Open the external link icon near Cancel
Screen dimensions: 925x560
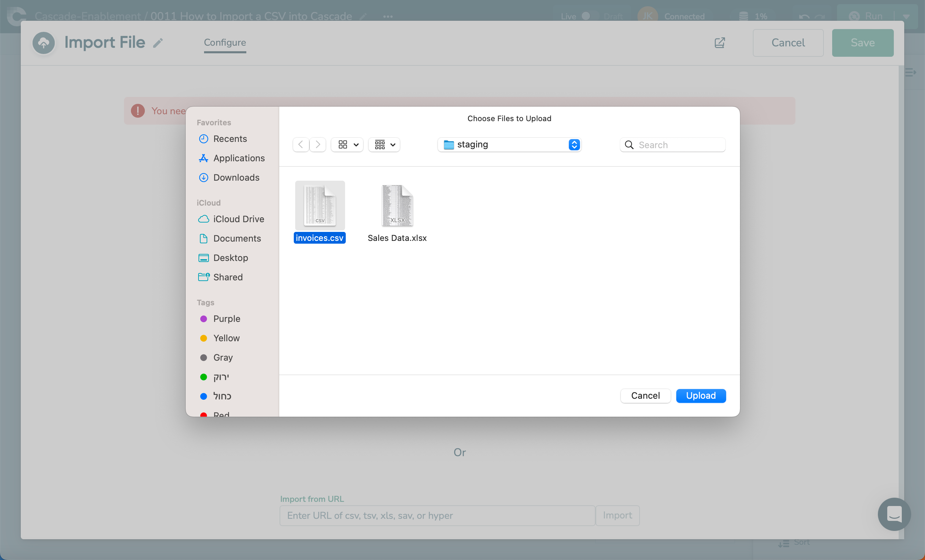[x=719, y=43]
